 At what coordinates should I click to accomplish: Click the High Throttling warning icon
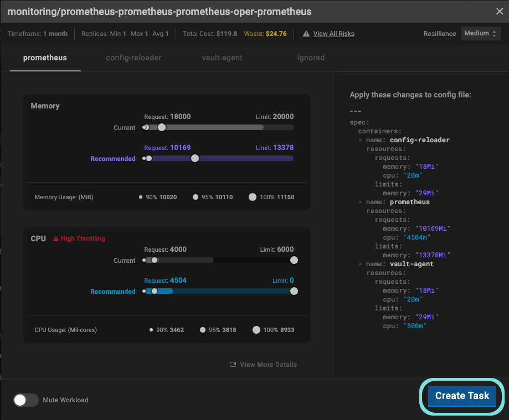[56, 238]
